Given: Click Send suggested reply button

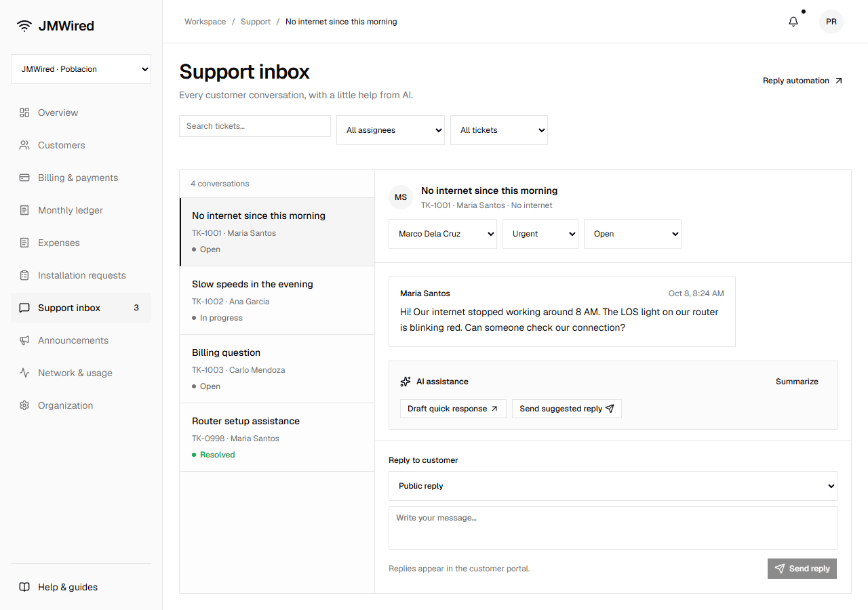Looking at the screenshot, I should point(567,409).
